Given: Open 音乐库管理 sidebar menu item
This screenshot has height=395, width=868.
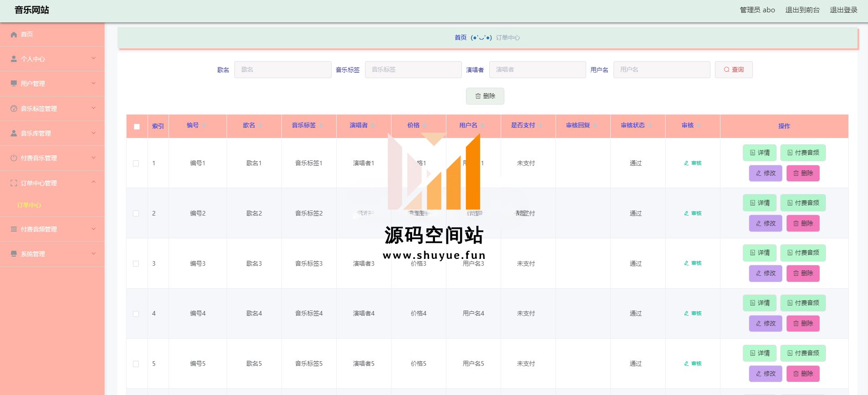Looking at the screenshot, I should pos(52,133).
